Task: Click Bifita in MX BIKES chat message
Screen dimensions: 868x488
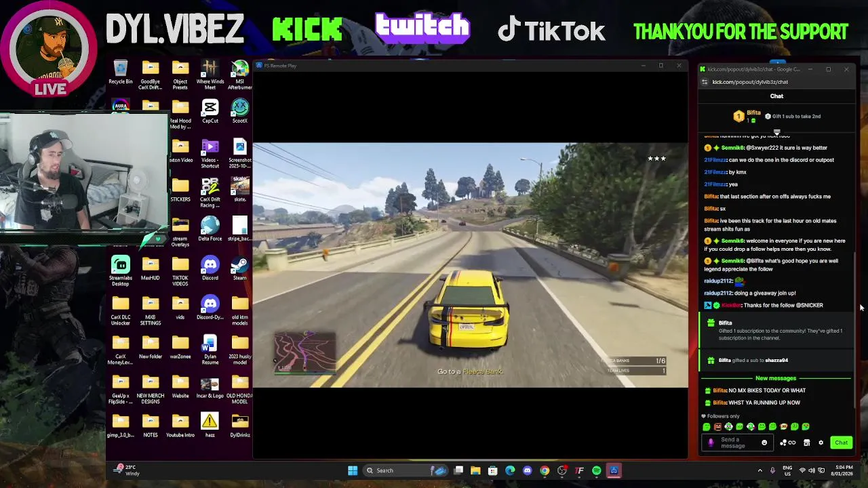Action: coord(719,390)
